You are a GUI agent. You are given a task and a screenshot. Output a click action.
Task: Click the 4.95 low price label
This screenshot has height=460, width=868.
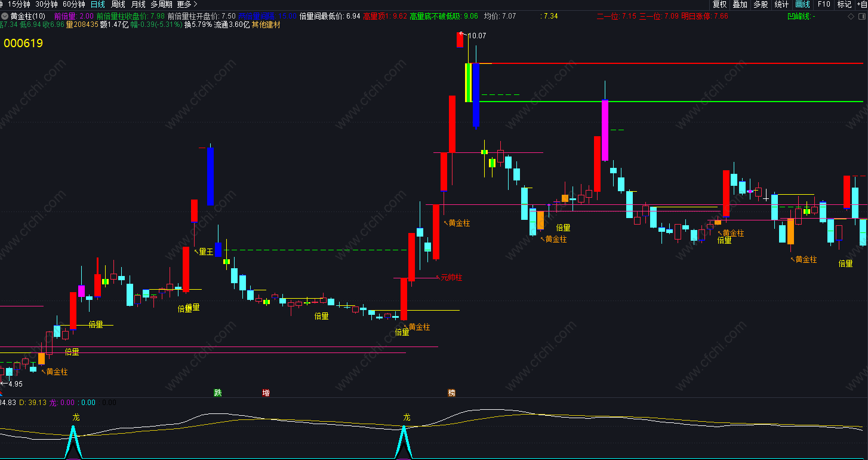point(14,384)
